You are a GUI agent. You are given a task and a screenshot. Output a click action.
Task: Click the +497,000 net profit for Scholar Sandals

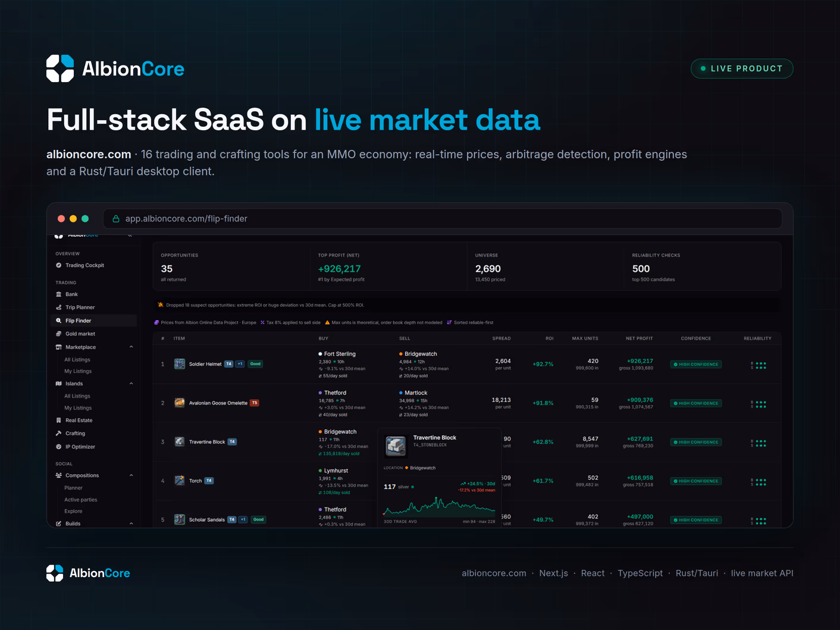coord(640,517)
